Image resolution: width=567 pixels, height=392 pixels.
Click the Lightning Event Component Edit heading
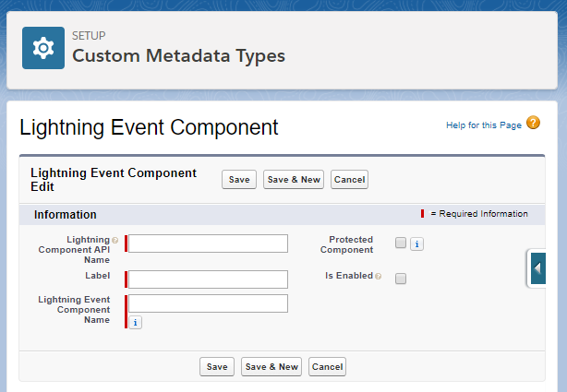coord(114,180)
